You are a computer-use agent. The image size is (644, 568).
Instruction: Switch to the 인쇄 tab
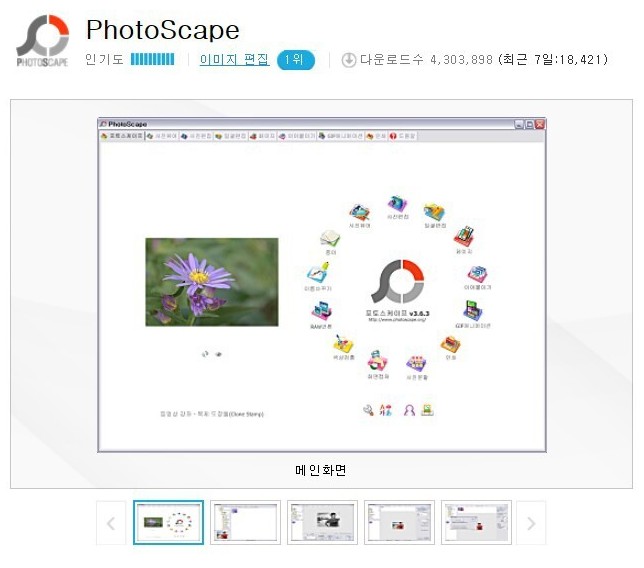point(376,136)
